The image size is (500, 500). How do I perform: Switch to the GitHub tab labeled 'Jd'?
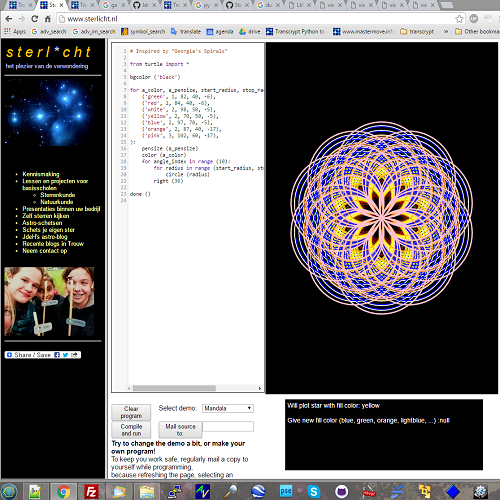point(145,5)
